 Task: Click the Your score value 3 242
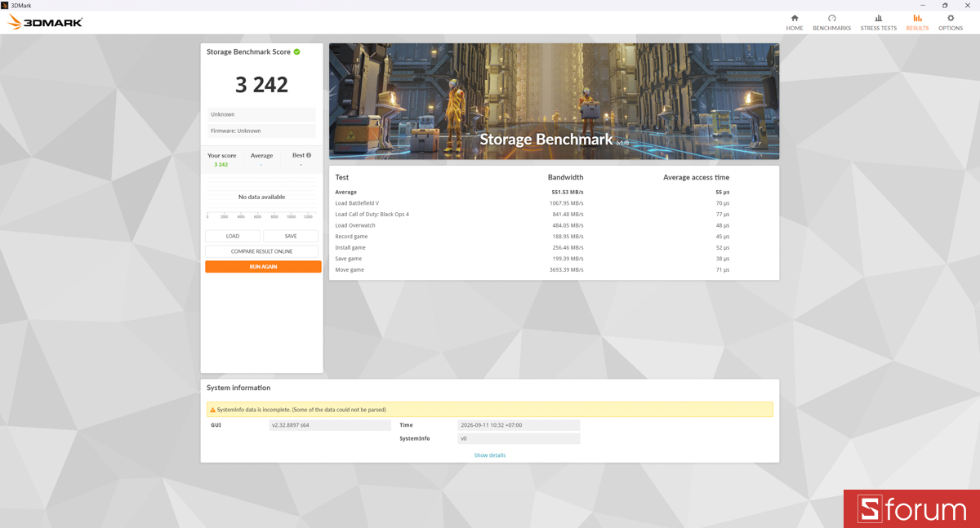pos(221,165)
